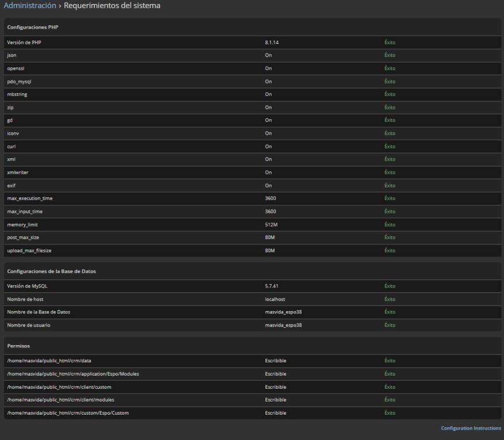The image size is (504, 440).
Task: Click the max_execution_time row label
Action: click(29, 198)
